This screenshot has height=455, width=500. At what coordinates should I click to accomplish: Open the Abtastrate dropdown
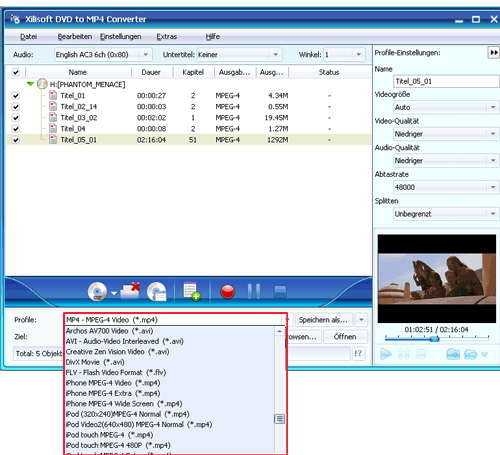[493, 187]
